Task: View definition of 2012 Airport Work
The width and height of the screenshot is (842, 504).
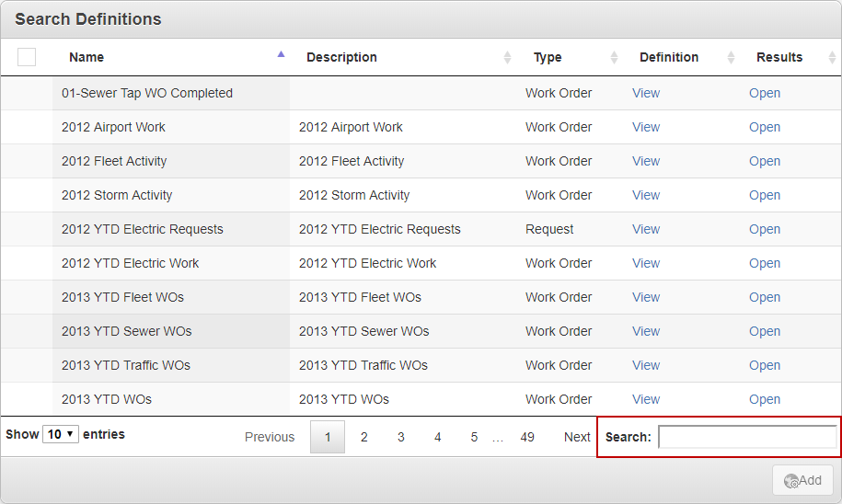Action: tap(646, 127)
